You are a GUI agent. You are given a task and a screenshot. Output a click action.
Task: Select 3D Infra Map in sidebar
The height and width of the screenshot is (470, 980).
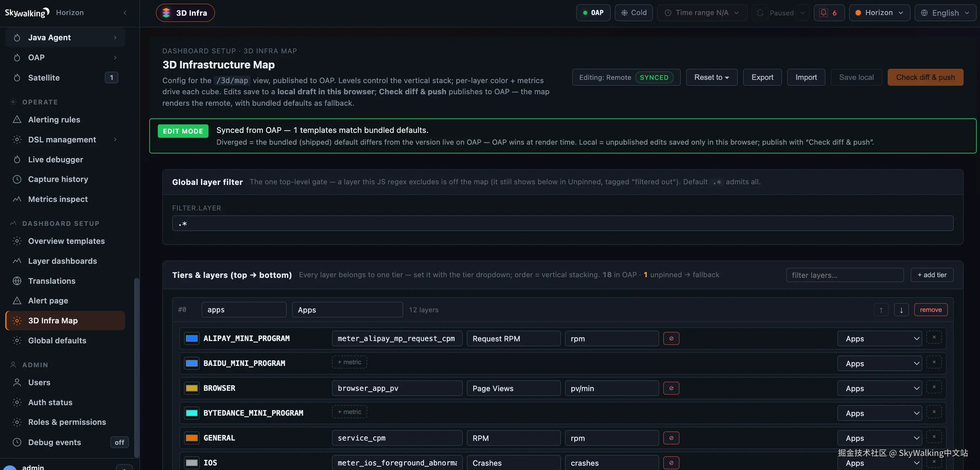pos(65,320)
